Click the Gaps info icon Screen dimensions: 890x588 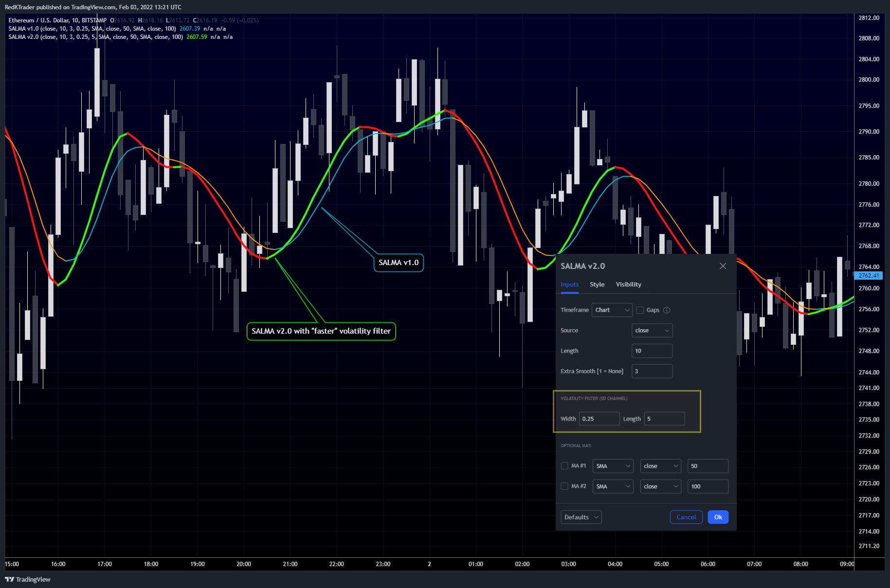[x=667, y=310]
